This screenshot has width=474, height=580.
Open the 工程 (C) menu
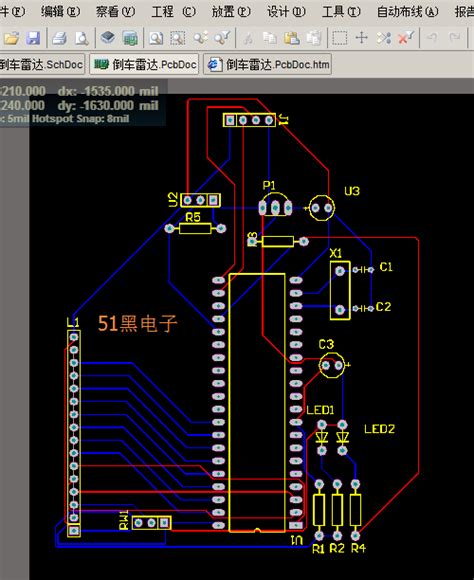(x=173, y=12)
